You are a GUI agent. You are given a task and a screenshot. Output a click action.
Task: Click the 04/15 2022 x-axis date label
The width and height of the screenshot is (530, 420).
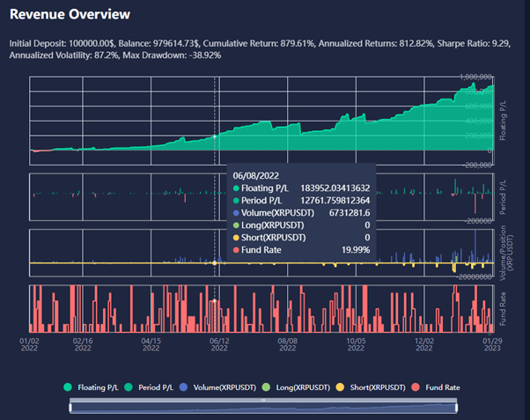pos(151,343)
